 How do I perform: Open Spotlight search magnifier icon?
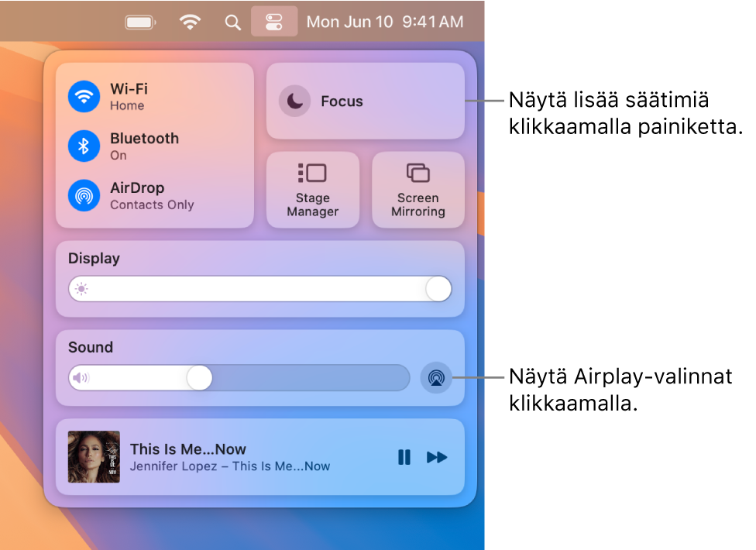click(232, 22)
